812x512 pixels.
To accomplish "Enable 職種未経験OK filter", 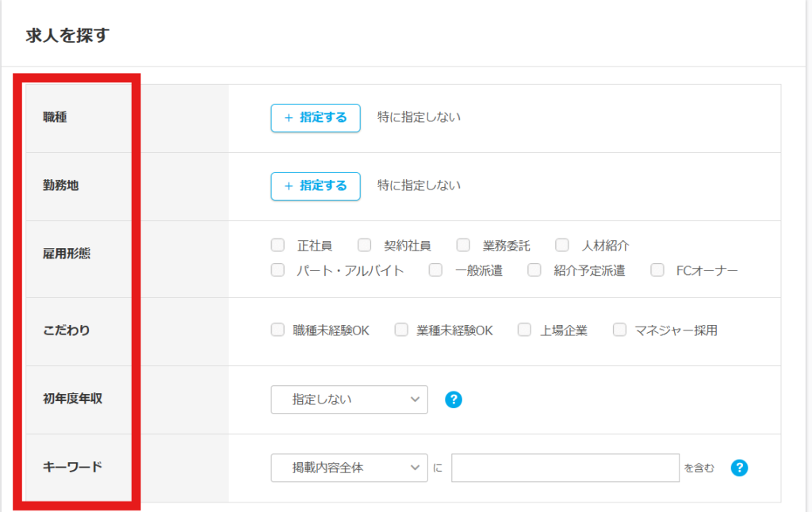I will 278,331.
